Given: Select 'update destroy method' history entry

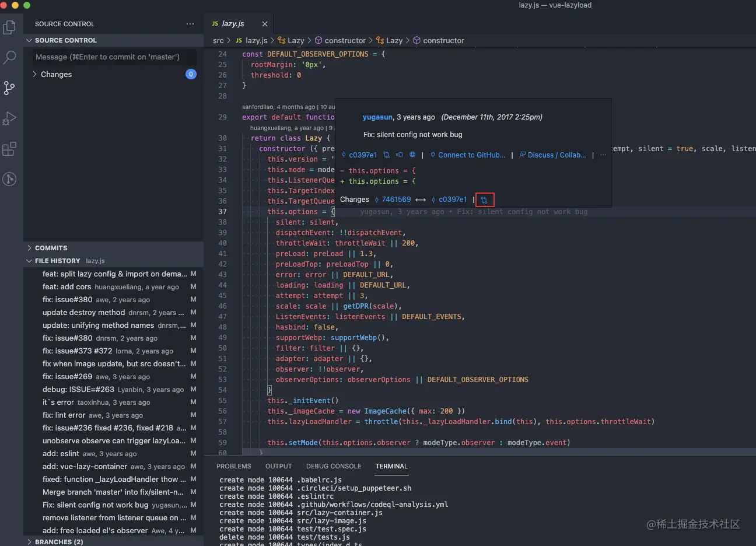Looking at the screenshot, I should point(113,313).
